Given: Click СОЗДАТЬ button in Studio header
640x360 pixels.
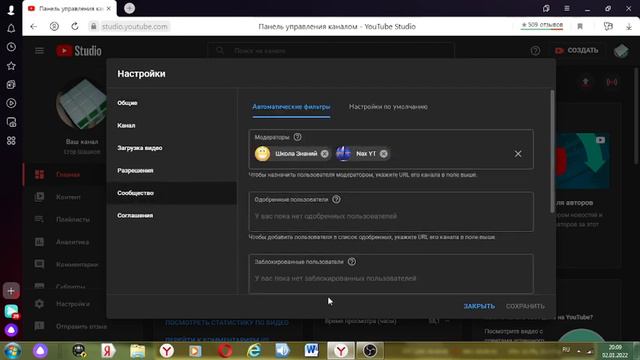Looking at the screenshot, I should click(x=577, y=51).
